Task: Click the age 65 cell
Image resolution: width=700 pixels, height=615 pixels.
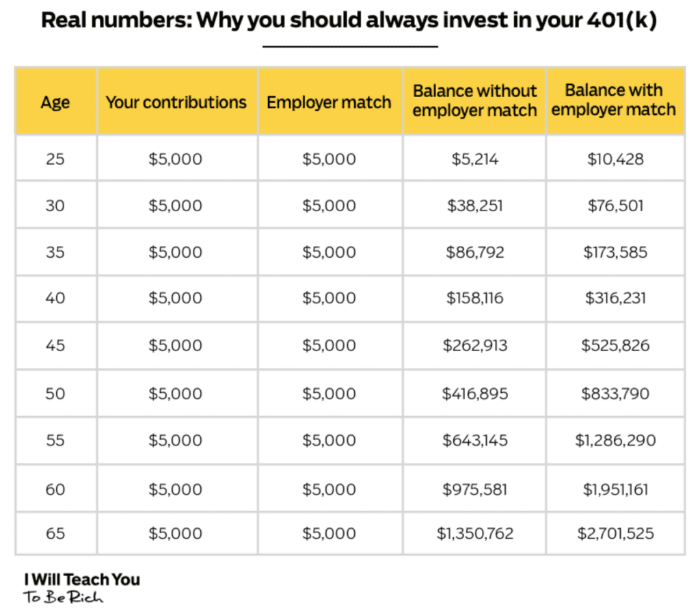Action: point(56,533)
